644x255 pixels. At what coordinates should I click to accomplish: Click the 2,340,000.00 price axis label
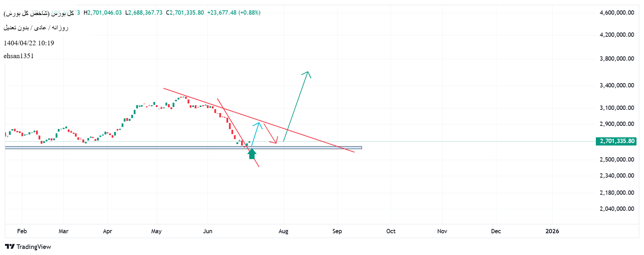point(617,175)
